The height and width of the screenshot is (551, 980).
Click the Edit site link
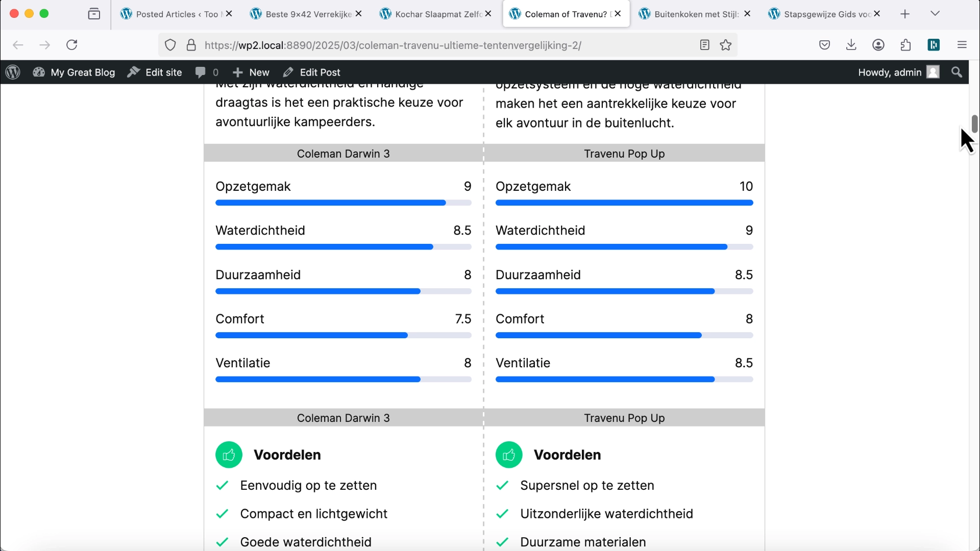click(x=155, y=72)
